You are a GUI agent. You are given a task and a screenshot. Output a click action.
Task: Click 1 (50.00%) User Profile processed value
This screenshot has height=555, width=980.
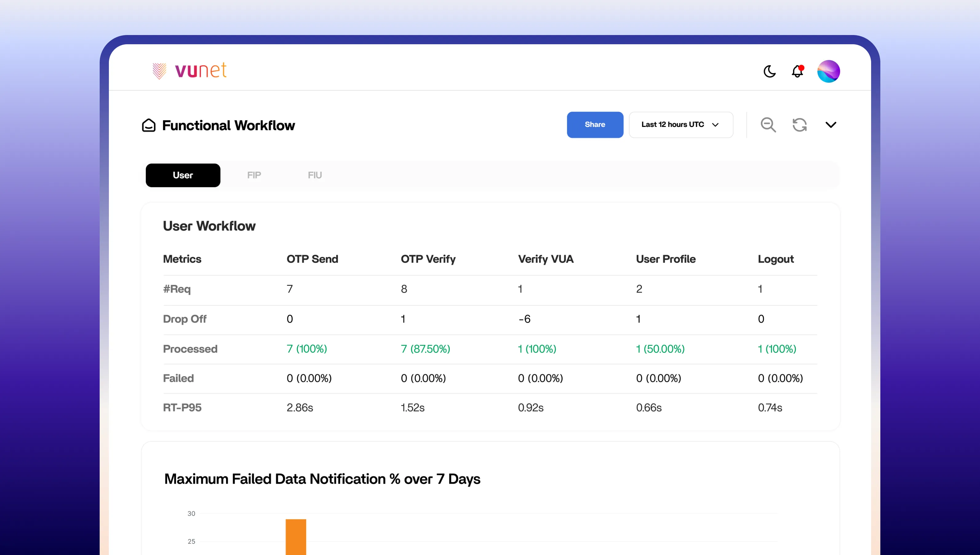pyautogui.click(x=660, y=349)
